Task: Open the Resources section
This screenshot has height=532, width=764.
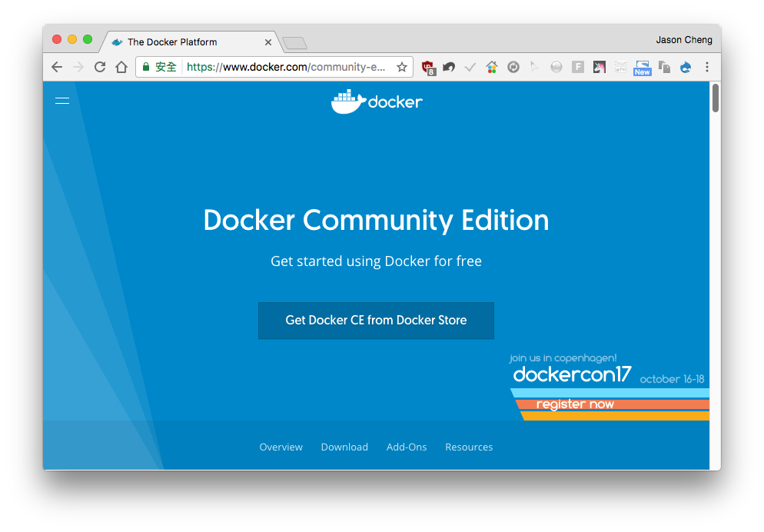Action: pos(469,447)
